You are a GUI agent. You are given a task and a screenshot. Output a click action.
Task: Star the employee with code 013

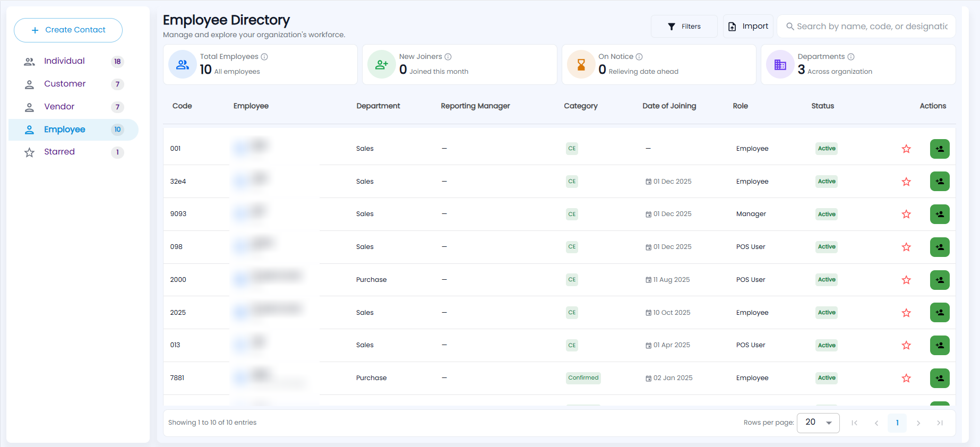(906, 346)
